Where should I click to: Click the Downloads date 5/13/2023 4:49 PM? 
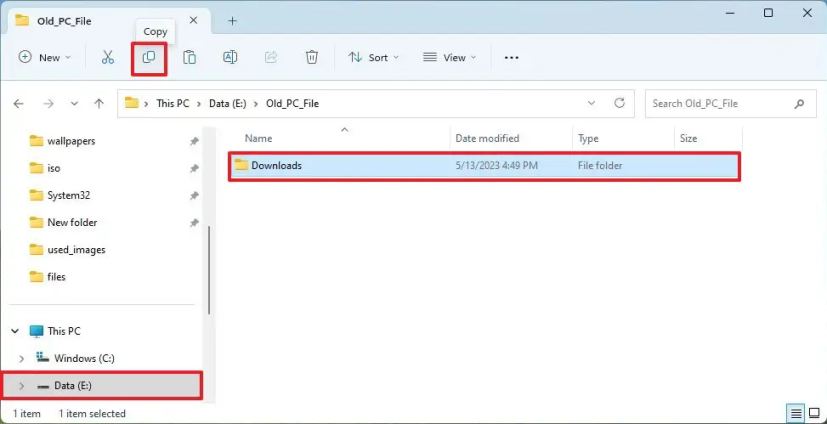coord(496,166)
